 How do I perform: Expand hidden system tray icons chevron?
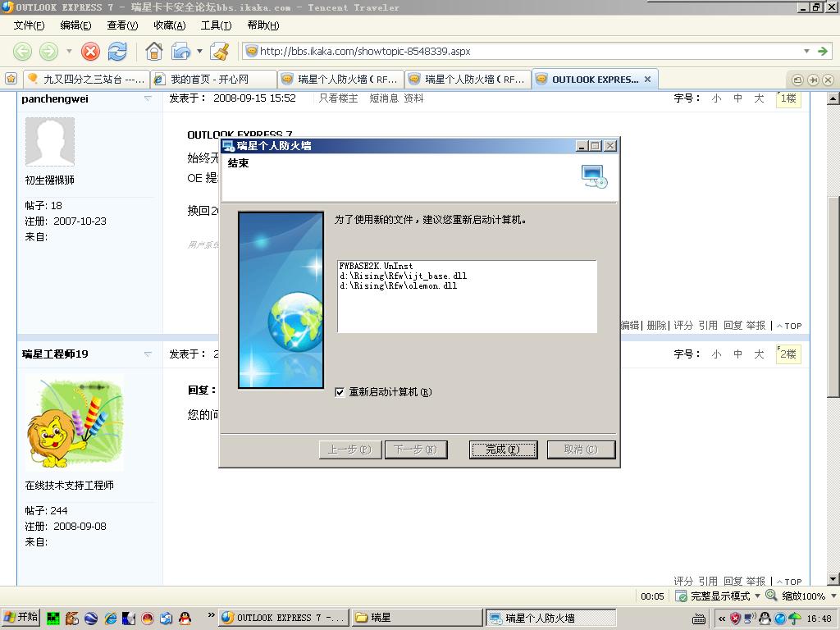pyautogui.click(x=722, y=619)
